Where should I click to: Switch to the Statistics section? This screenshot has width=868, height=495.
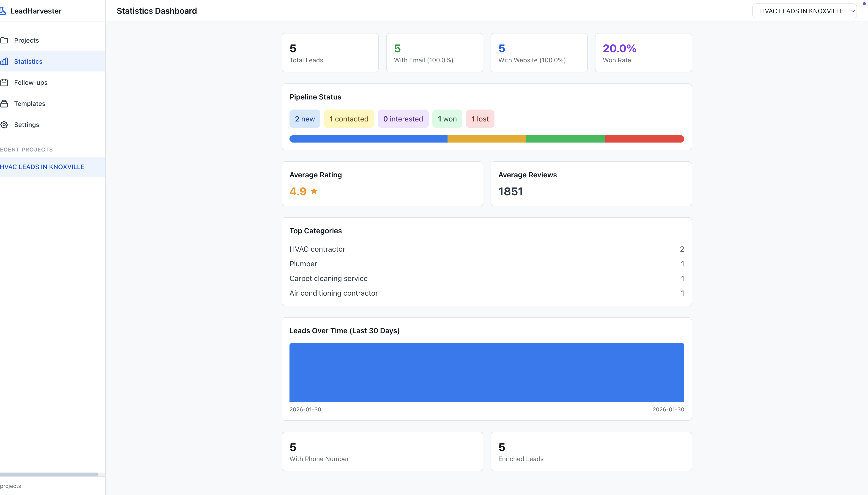click(28, 61)
